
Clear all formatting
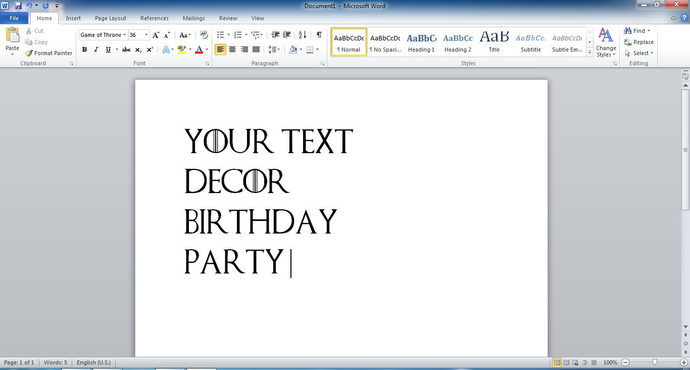(x=203, y=35)
